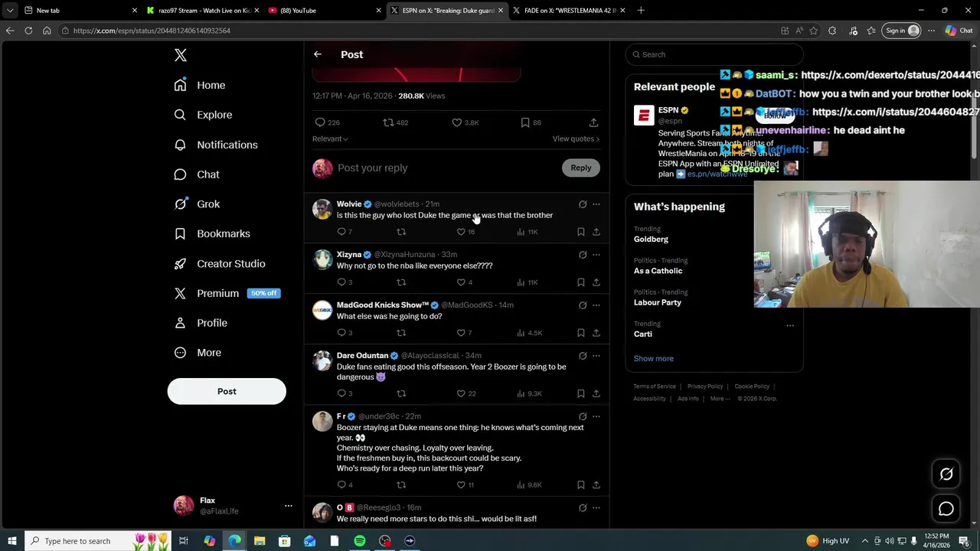
Task: Open Chat in X sidebar
Action: pos(197,174)
